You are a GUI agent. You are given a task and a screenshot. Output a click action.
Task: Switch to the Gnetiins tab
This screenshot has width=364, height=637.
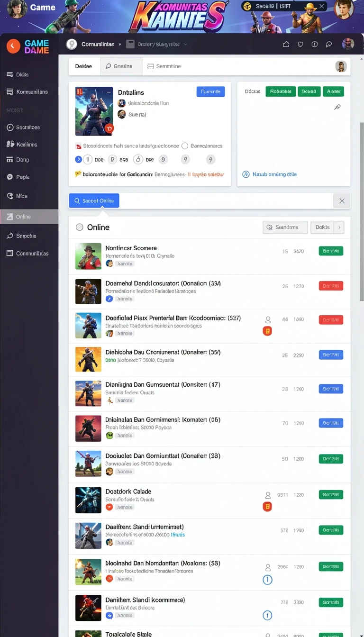click(121, 66)
